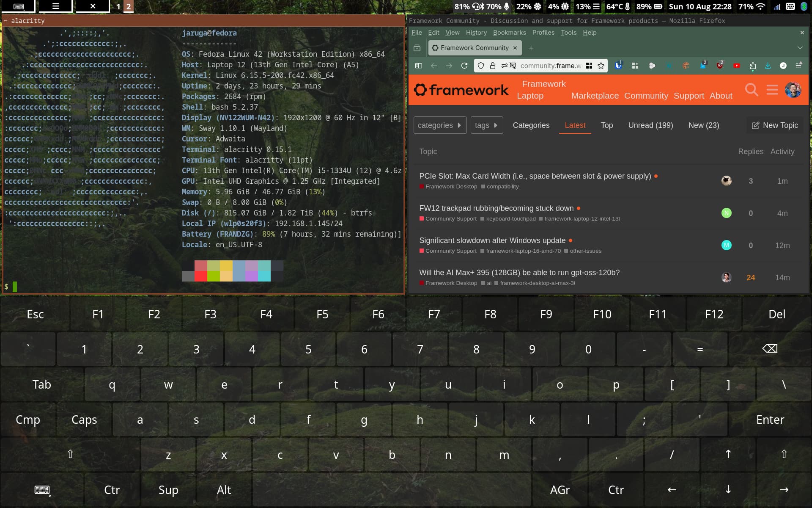
Task: Expand the categories dropdown filter
Action: click(440, 125)
